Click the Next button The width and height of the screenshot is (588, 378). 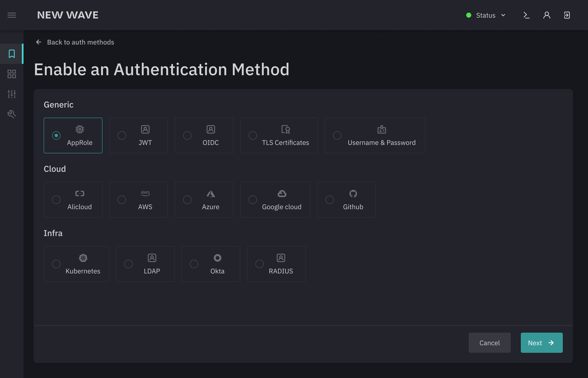(x=541, y=343)
